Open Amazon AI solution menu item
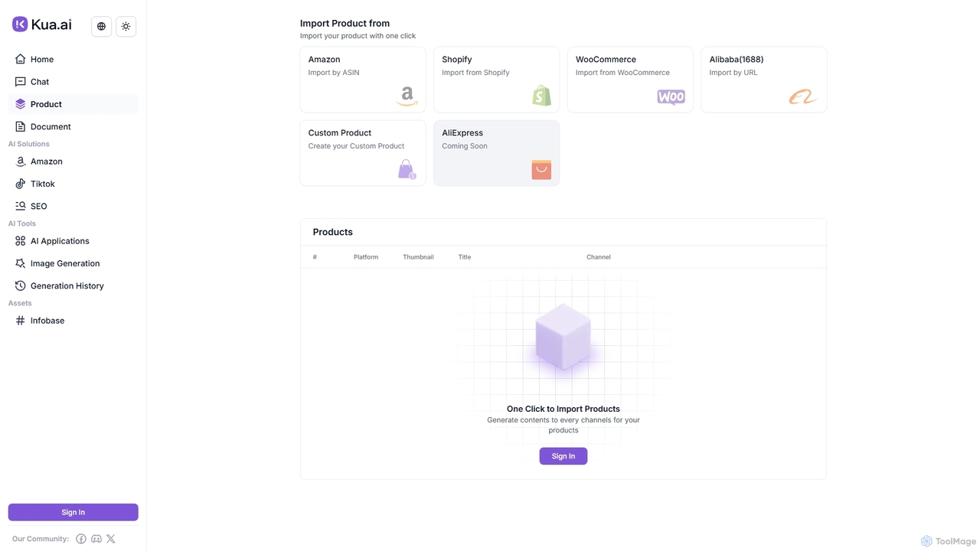The width and height of the screenshot is (980, 551). [x=73, y=161]
